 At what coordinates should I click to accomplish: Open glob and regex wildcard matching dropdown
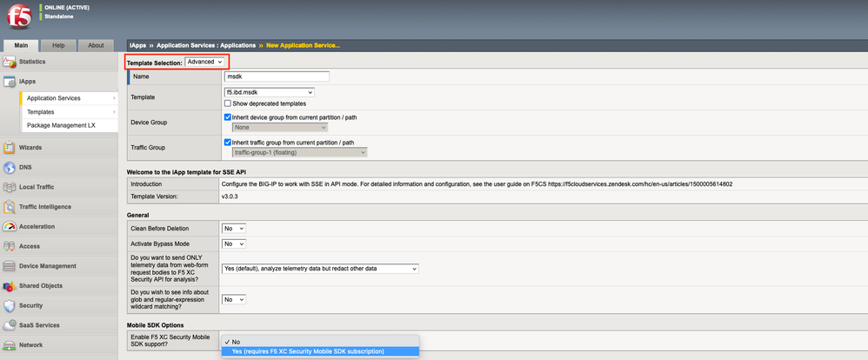234,299
